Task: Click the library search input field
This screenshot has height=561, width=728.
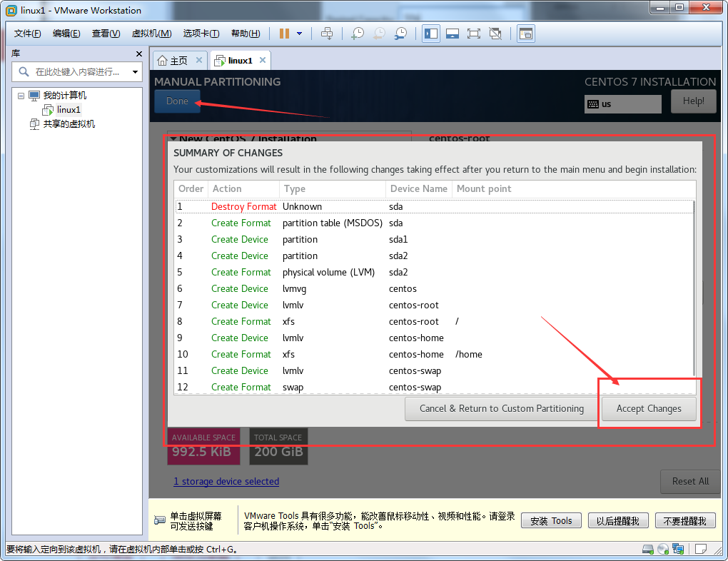Action: [76, 72]
